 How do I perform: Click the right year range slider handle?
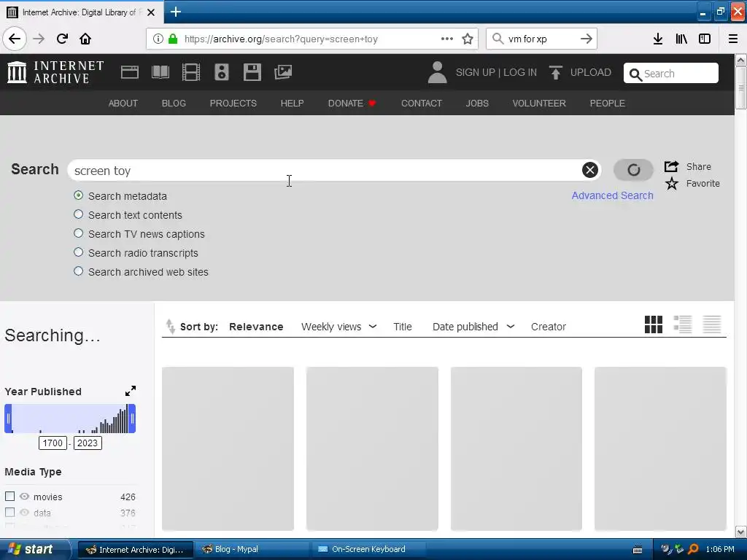pyautogui.click(x=132, y=419)
